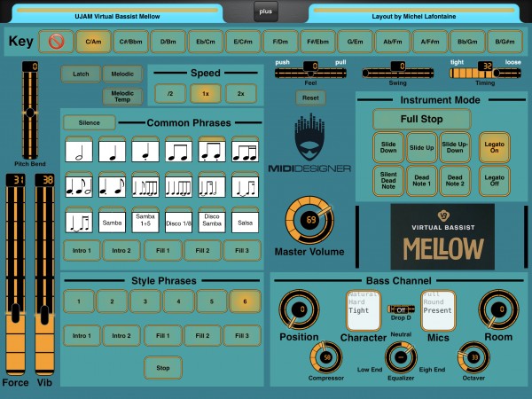Click the Vib fader
Viewport: 532px width, 399px height.
pos(44,275)
